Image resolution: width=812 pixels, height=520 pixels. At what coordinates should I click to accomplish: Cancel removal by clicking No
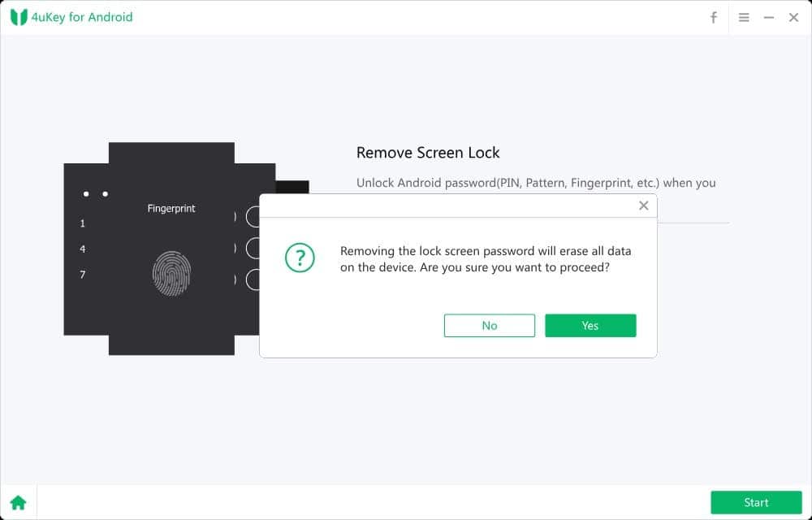click(x=490, y=325)
